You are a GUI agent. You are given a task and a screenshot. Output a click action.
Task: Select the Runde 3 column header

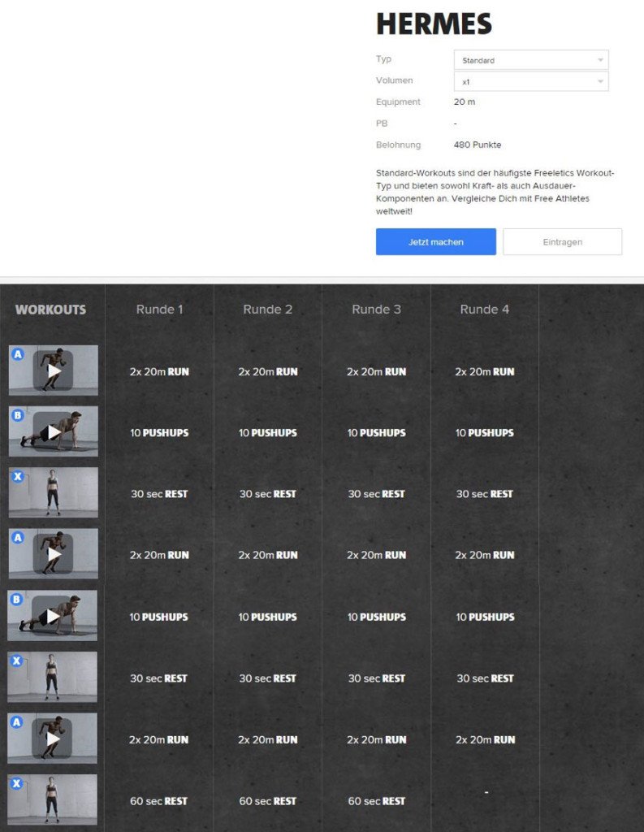[x=376, y=310]
